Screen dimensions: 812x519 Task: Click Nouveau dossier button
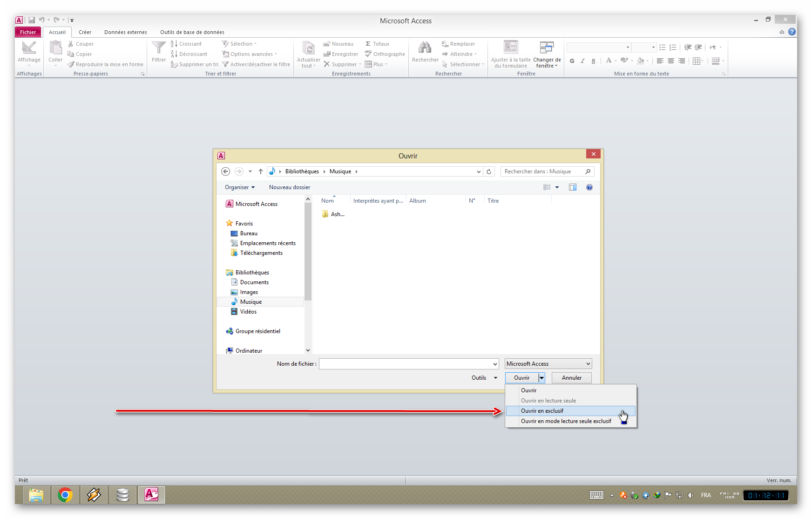click(x=289, y=187)
